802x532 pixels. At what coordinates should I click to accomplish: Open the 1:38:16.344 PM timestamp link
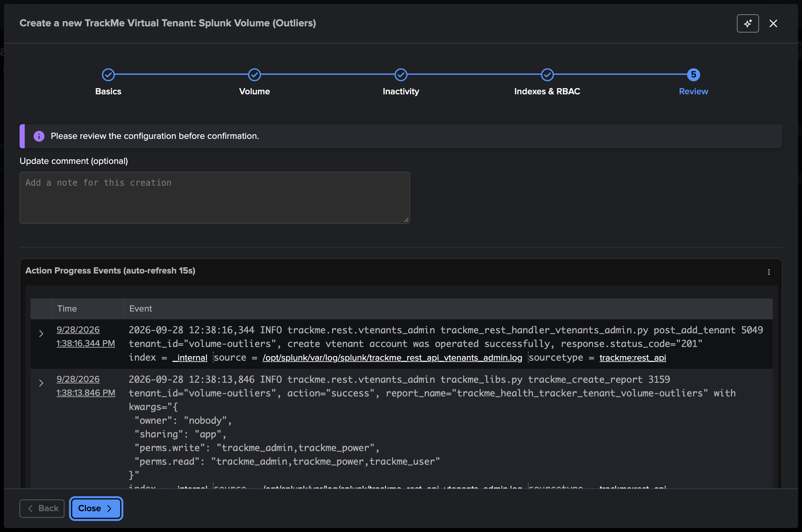pyautogui.click(x=86, y=336)
